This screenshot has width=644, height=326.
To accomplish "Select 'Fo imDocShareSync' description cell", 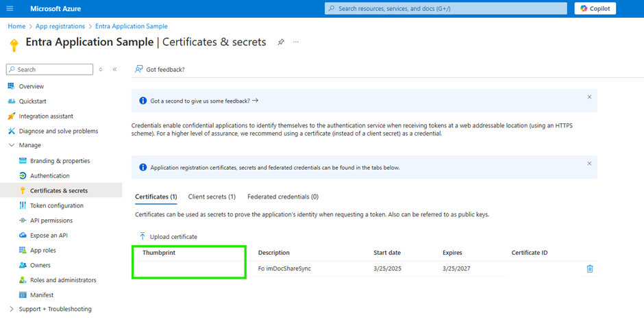I will pyautogui.click(x=284, y=268).
